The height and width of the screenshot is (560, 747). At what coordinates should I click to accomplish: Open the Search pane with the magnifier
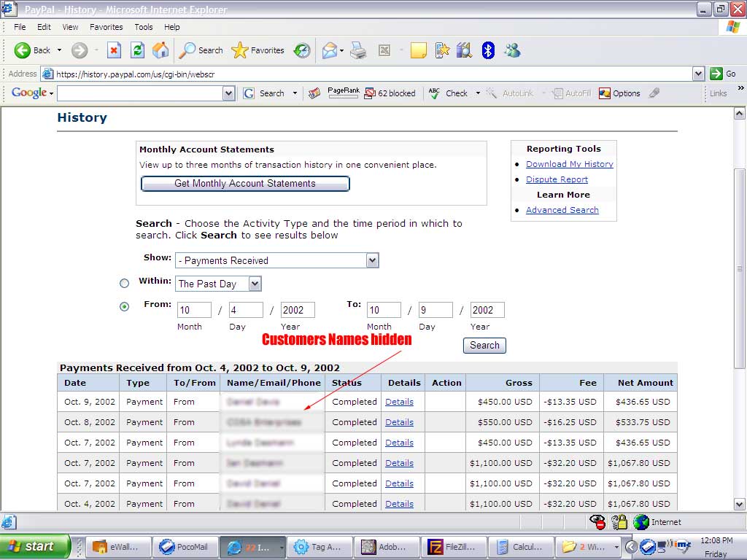(x=201, y=50)
